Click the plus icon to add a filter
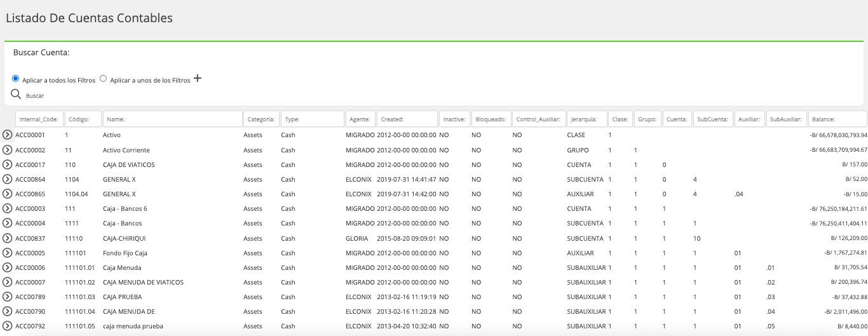Image resolution: width=868 pixels, height=336 pixels. (x=198, y=79)
